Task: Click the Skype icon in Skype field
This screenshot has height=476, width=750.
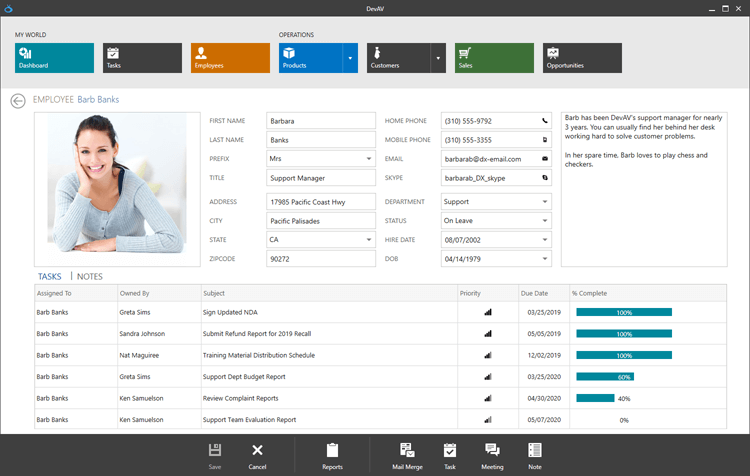Action: click(x=545, y=177)
